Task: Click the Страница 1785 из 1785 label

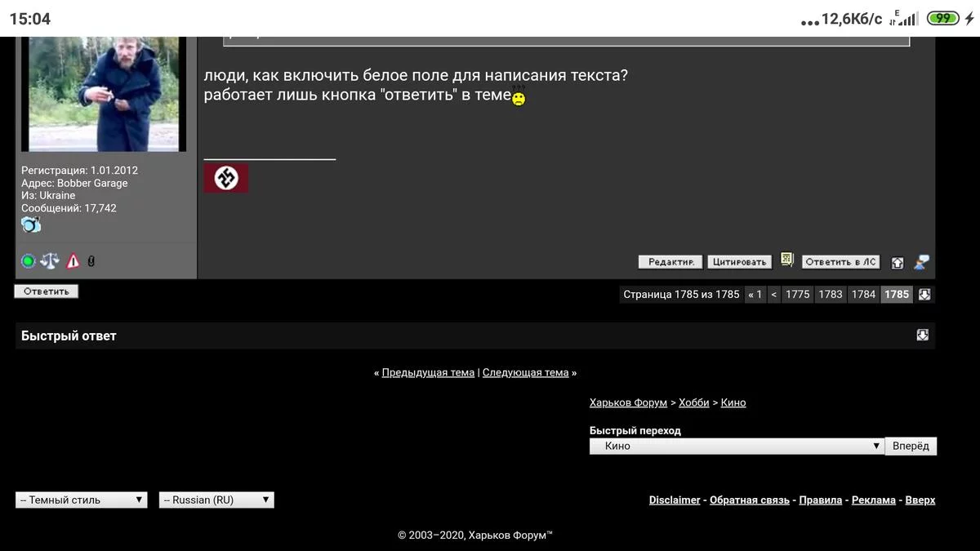Action: click(x=681, y=295)
